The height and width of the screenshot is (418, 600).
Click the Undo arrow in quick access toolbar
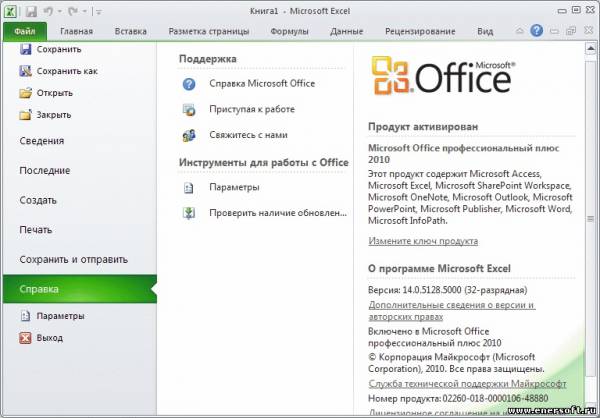[x=48, y=11]
